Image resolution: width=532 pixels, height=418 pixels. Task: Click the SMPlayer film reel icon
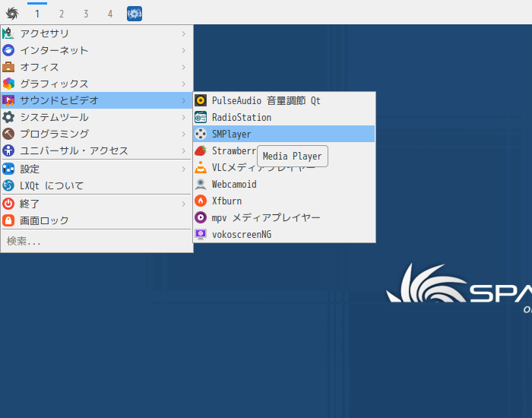click(201, 134)
